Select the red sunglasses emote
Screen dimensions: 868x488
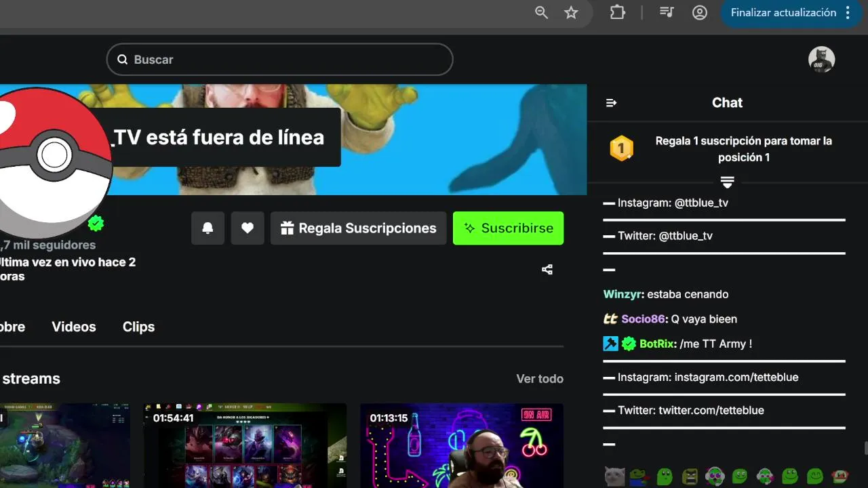[840, 476]
